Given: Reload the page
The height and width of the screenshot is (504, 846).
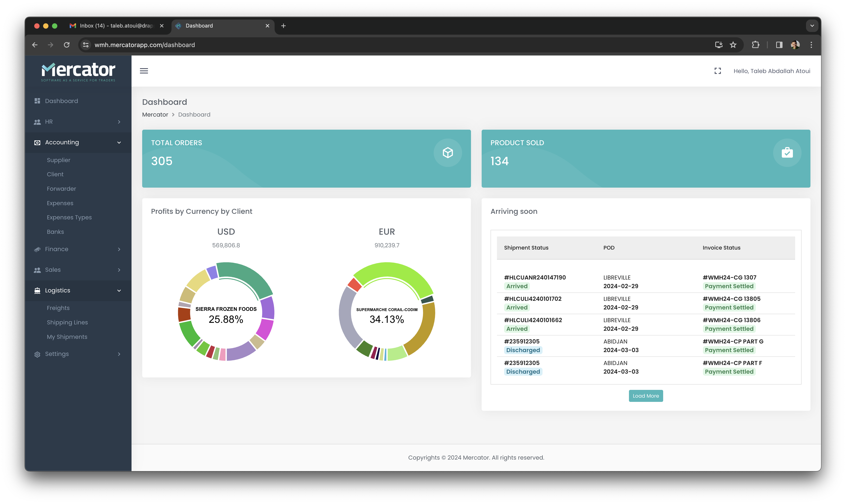Looking at the screenshot, I should (67, 45).
